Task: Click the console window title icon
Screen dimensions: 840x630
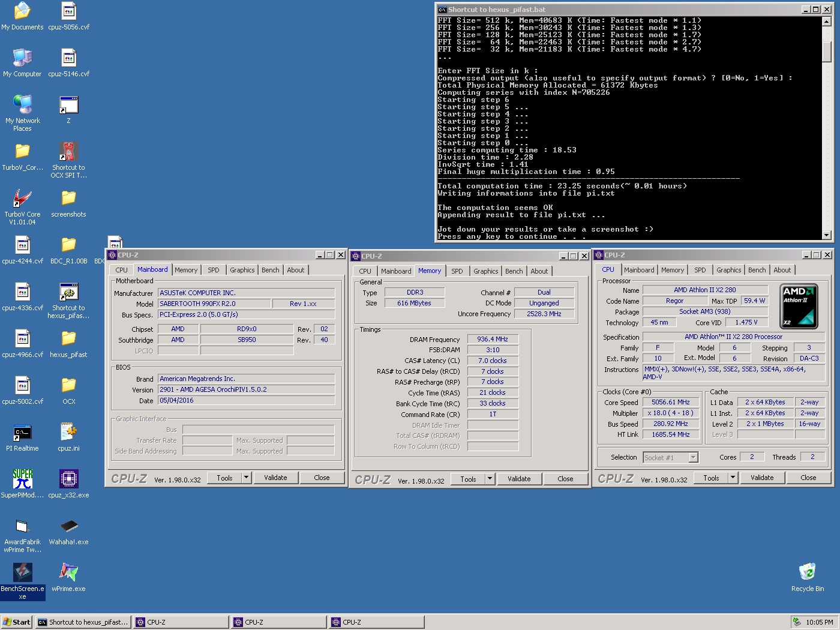Action: (442, 10)
